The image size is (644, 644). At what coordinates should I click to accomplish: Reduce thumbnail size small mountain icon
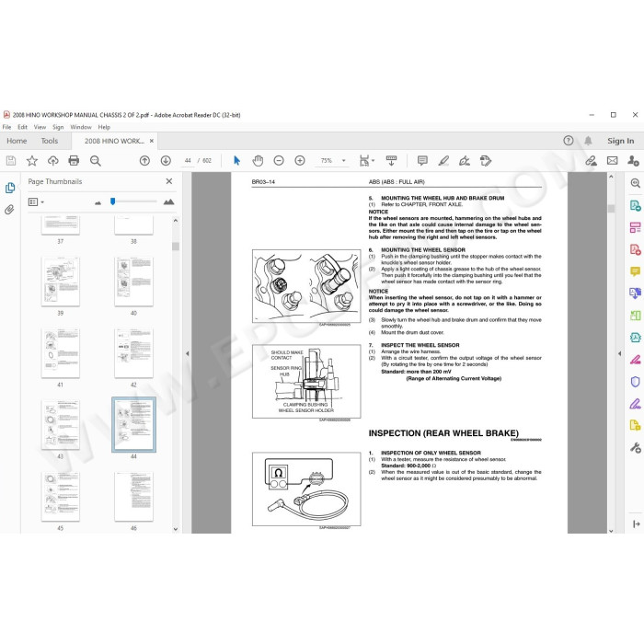98,202
